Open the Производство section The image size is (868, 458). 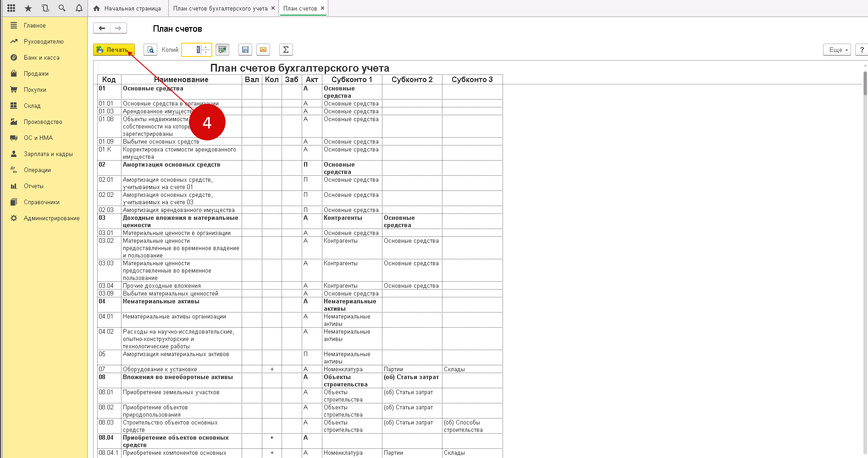(x=43, y=122)
